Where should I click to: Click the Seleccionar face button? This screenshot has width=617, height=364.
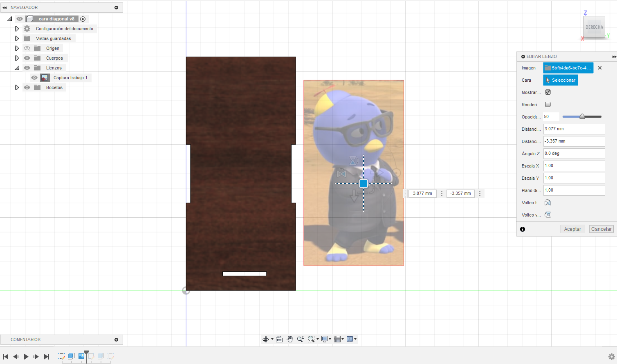click(560, 80)
